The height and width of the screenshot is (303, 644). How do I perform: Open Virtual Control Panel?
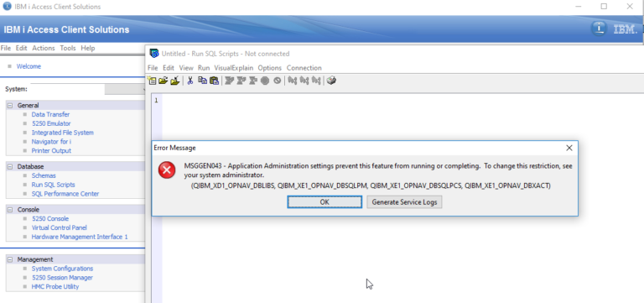[x=60, y=227]
